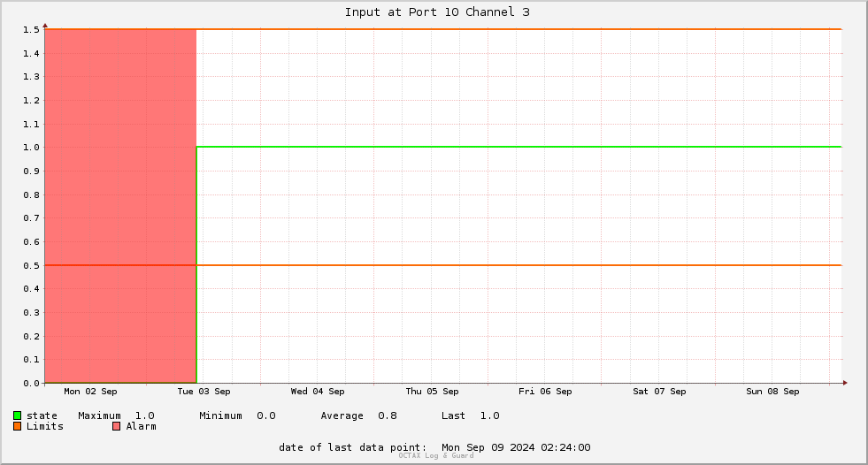
Task: Click the 'Maximum 1.0' statistic
Action: click(x=116, y=415)
